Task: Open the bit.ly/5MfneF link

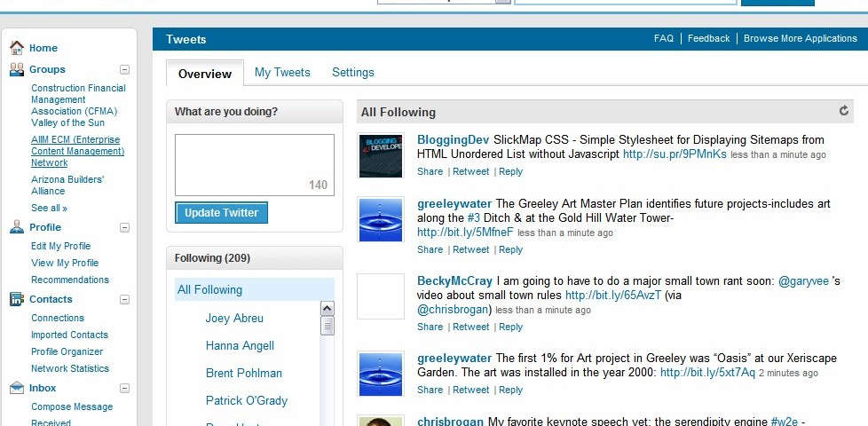Action: 466,233
